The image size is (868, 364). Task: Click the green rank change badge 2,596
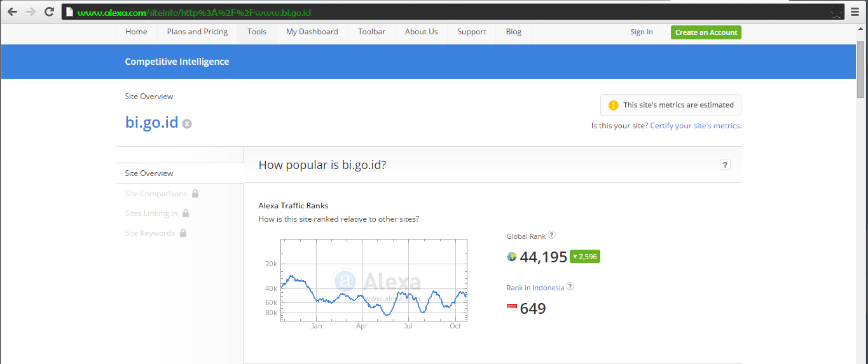point(585,257)
